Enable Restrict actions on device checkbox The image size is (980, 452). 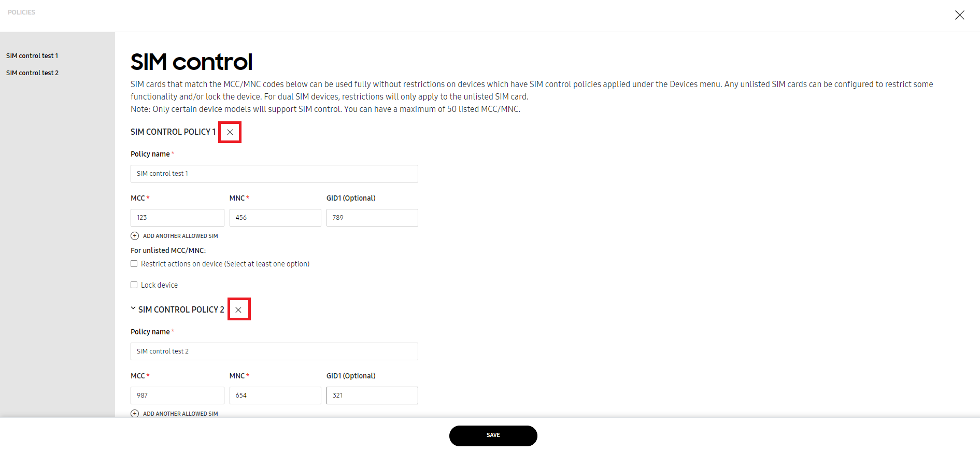pyautogui.click(x=134, y=264)
